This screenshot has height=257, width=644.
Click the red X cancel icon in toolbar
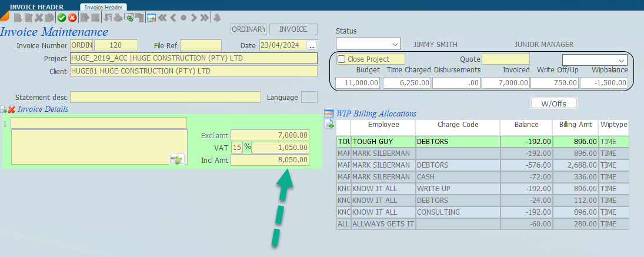tap(72, 18)
